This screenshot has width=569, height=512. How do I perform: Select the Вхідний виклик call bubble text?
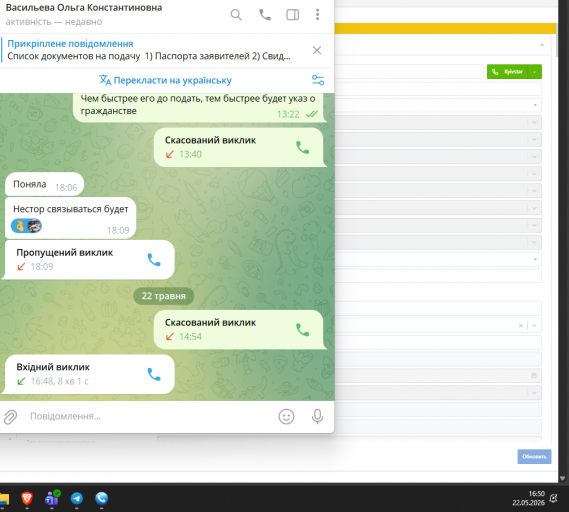[x=53, y=367]
